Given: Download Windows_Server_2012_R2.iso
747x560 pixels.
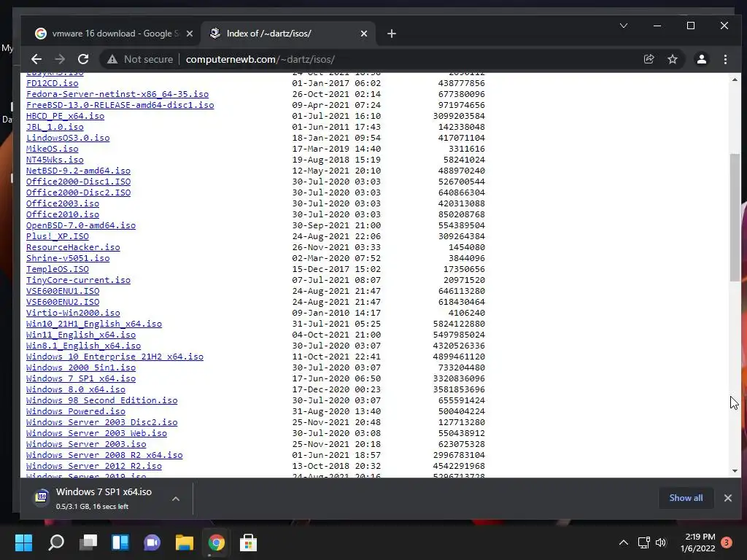Looking at the screenshot, I should (x=94, y=467).
